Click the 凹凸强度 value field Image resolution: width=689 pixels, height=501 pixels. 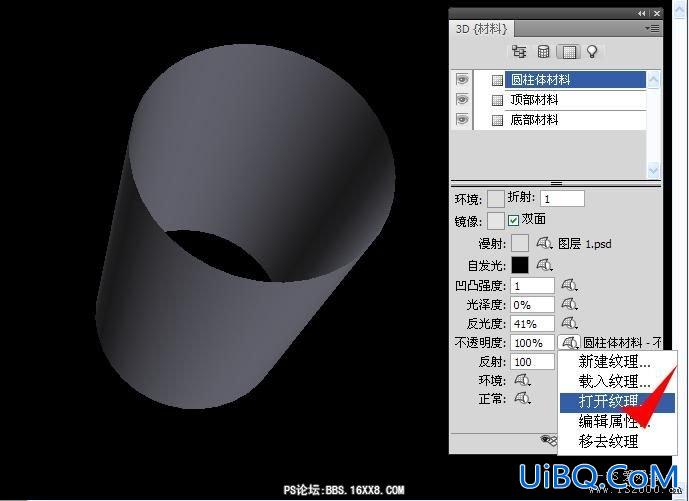point(532,286)
